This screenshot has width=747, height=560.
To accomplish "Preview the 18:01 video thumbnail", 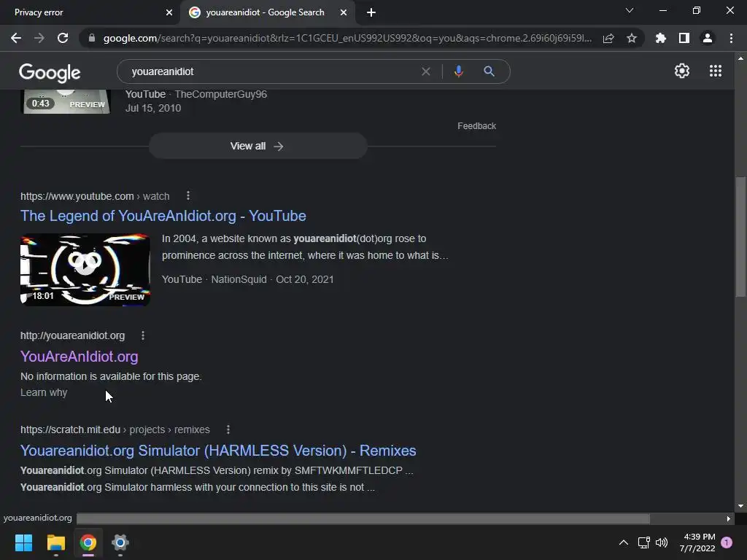I will tap(85, 270).
